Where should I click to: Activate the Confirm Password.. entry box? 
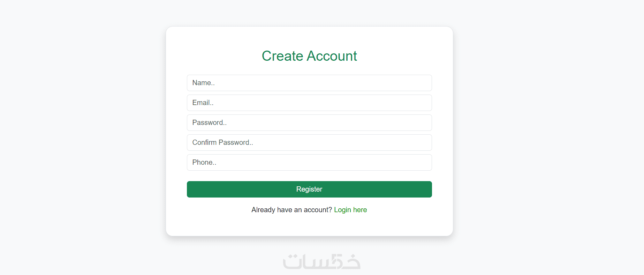309,142
